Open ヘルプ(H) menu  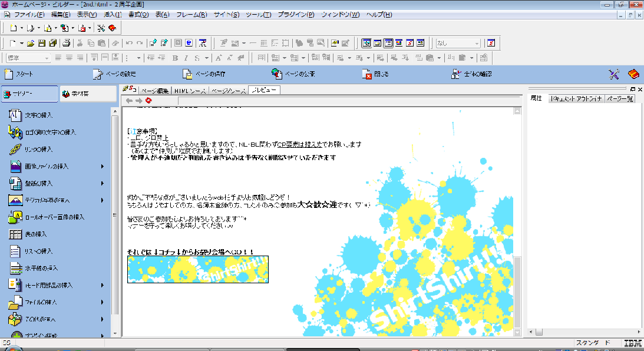[x=379, y=14]
